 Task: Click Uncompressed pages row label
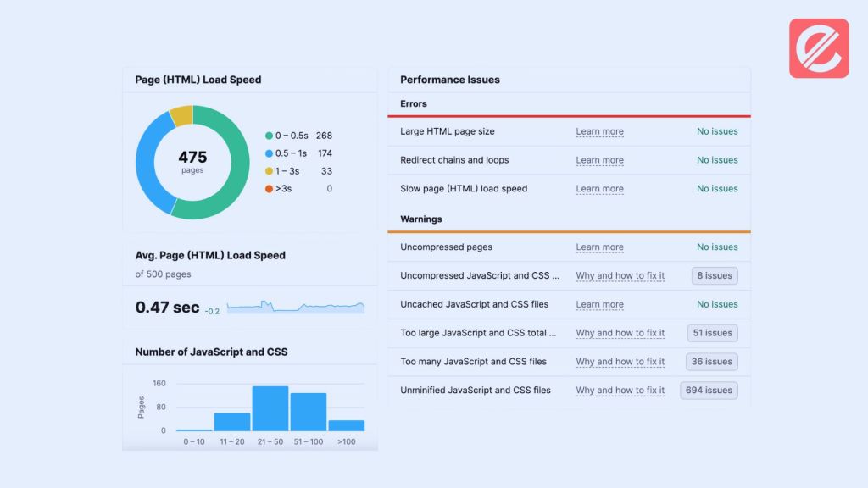click(x=446, y=247)
